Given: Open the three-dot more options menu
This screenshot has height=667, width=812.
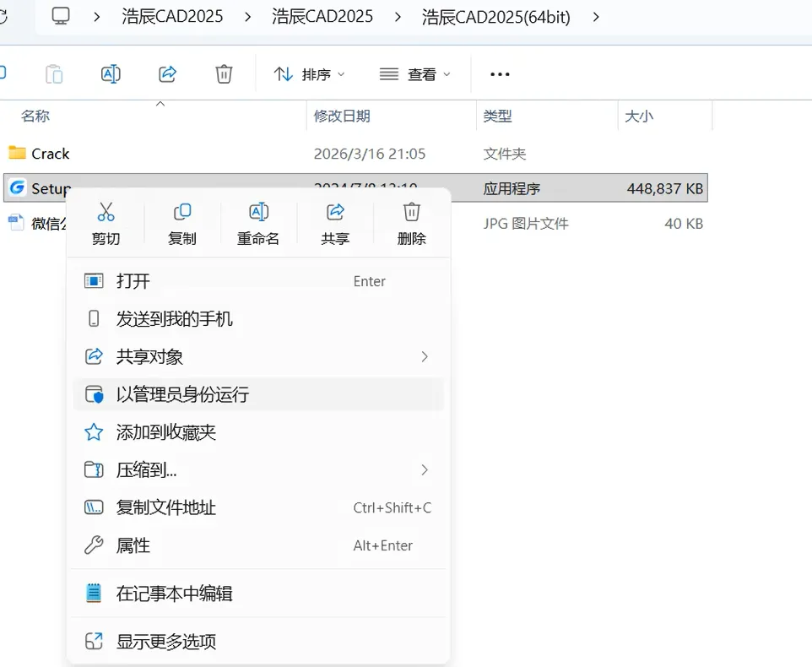Looking at the screenshot, I should (500, 74).
